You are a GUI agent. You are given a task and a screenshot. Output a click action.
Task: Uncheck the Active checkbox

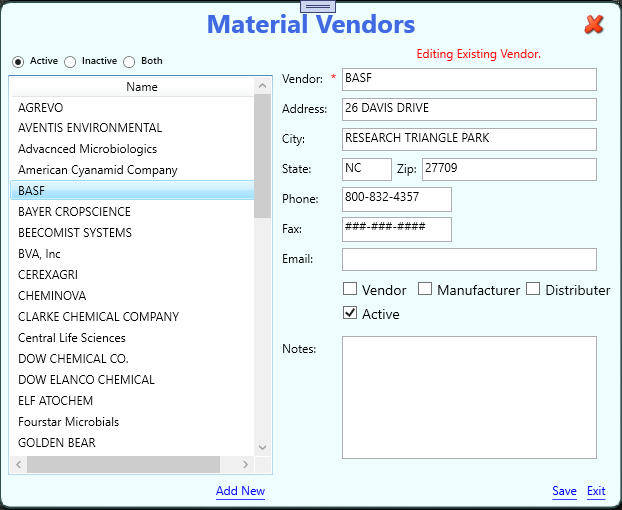click(349, 313)
